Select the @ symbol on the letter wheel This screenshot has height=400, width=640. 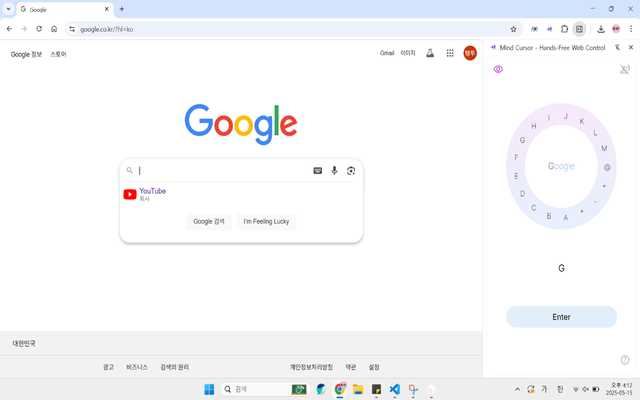click(x=607, y=167)
